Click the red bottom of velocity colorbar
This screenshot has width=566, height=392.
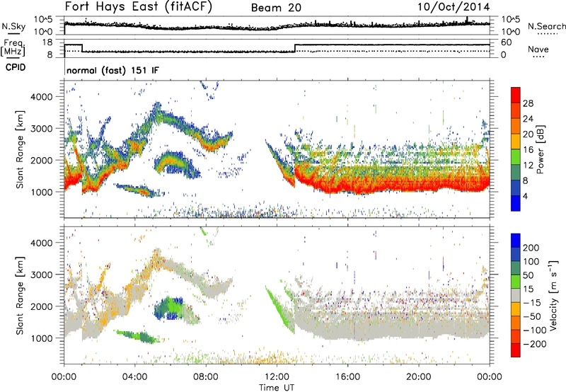[x=516, y=350]
